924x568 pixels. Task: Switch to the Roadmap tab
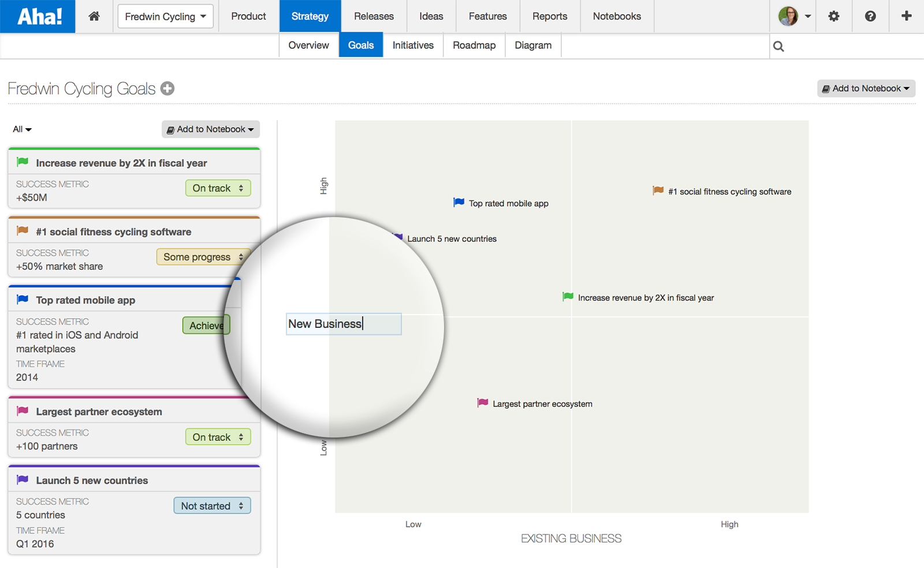(x=474, y=45)
